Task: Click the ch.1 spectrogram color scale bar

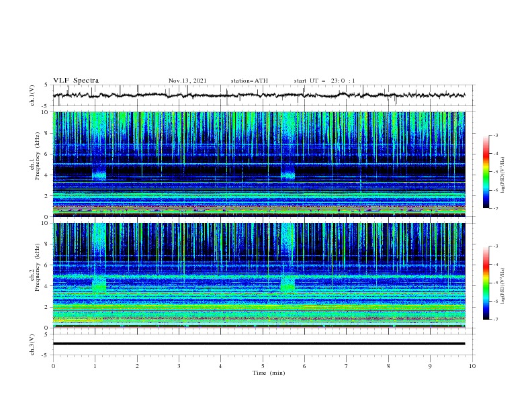Action: point(486,172)
